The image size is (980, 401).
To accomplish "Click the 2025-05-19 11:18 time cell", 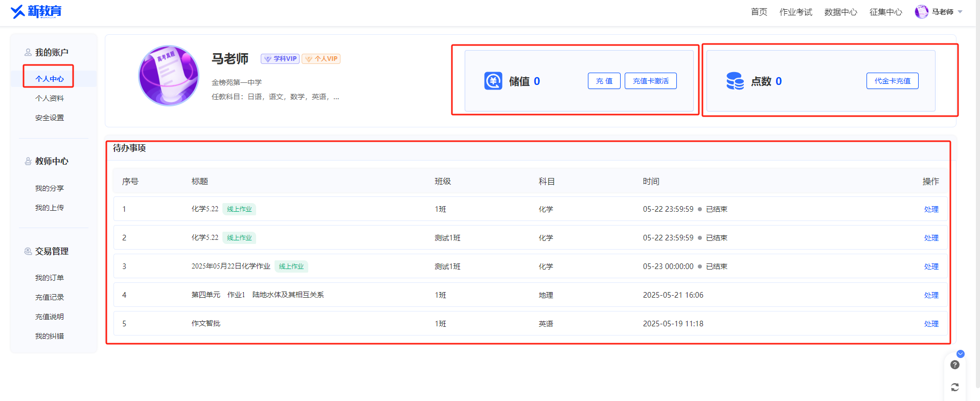I will pyautogui.click(x=673, y=324).
